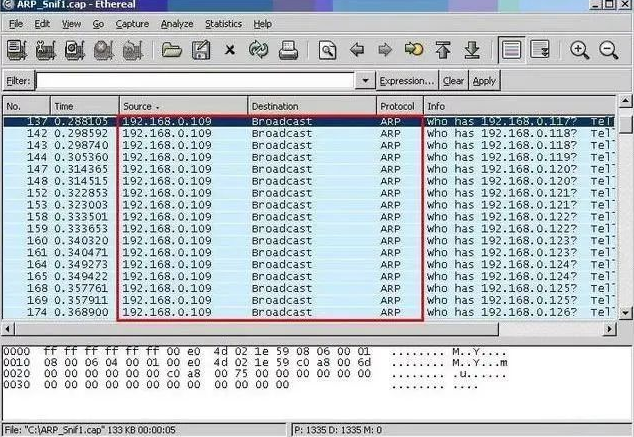
Task: Click the Close capture file X icon
Action: point(230,49)
